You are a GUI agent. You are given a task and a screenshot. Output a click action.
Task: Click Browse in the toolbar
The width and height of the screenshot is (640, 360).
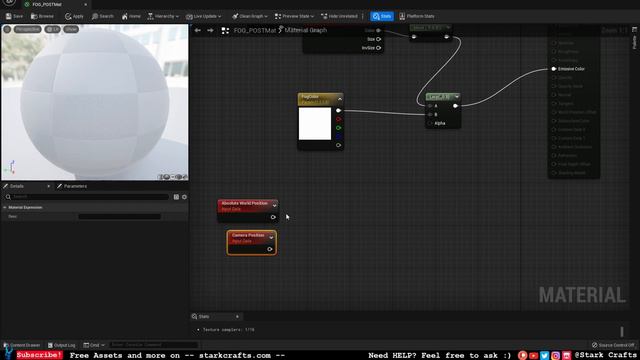42,16
